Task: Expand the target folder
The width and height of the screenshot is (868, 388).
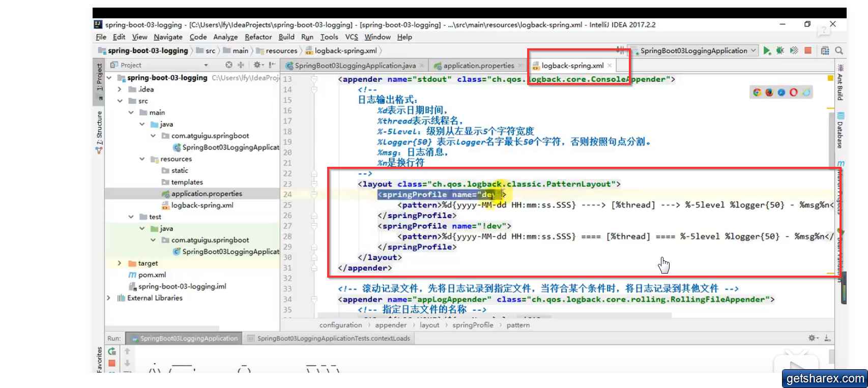Action: click(x=120, y=263)
